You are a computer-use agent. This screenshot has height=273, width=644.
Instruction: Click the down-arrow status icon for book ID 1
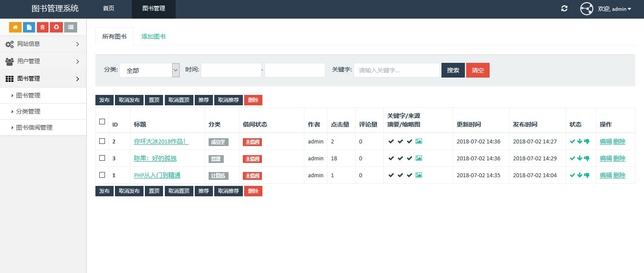point(579,175)
